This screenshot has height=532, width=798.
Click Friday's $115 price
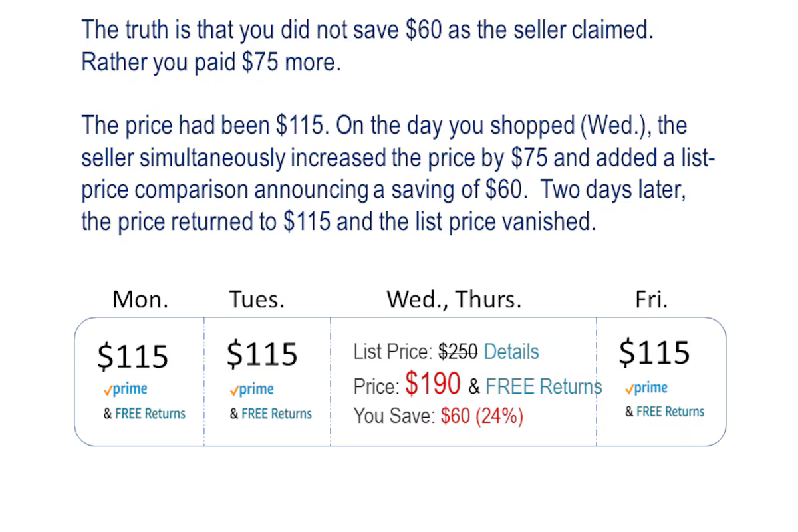(654, 352)
